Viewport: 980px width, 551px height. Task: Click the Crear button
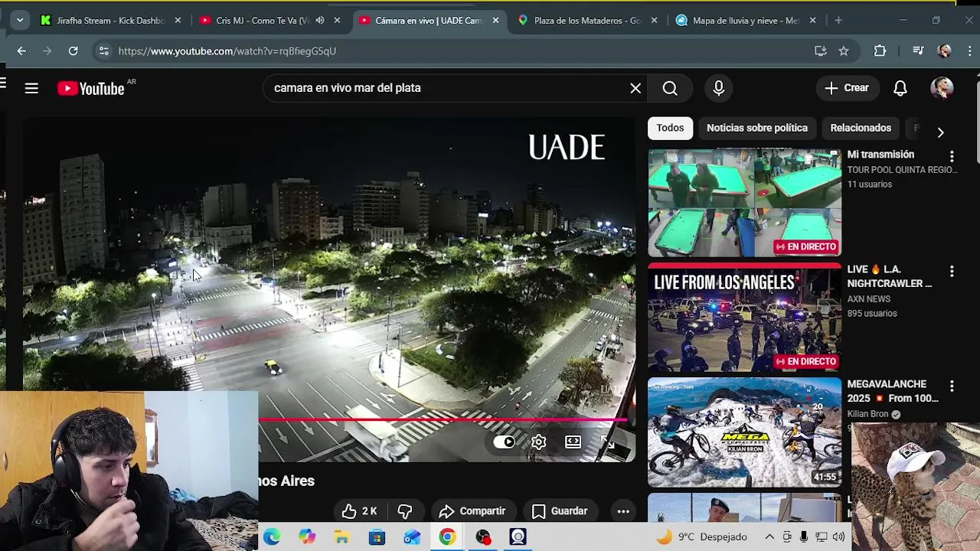(847, 88)
